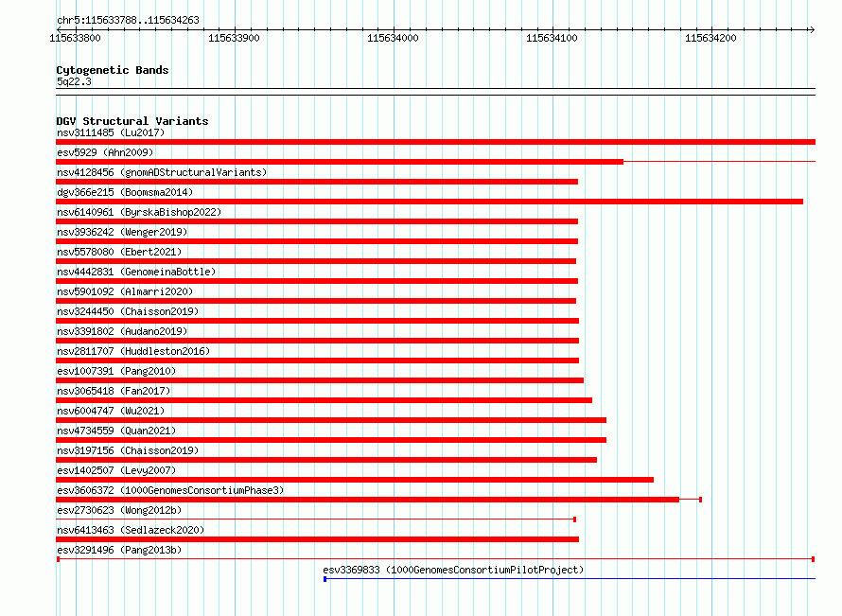Open esv3369833 (1000GenomesConsortiumPilotProject) label
The height and width of the screenshot is (616, 842).
point(453,570)
